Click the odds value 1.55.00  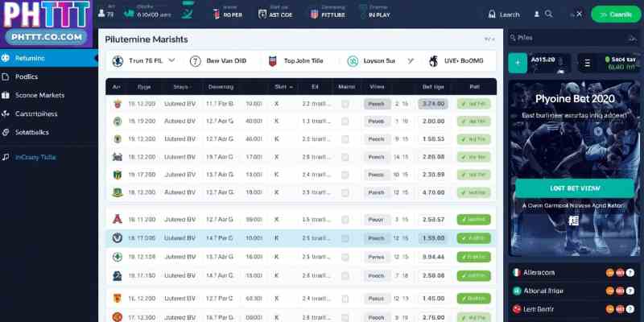point(433,238)
